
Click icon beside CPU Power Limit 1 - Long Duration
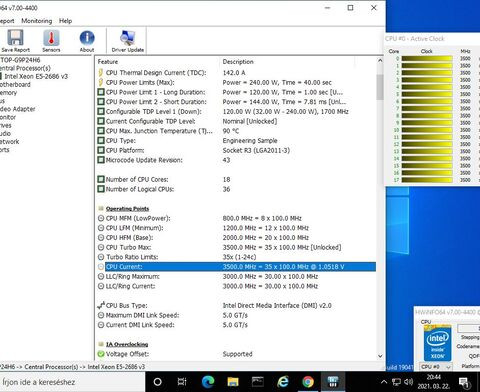click(101, 92)
